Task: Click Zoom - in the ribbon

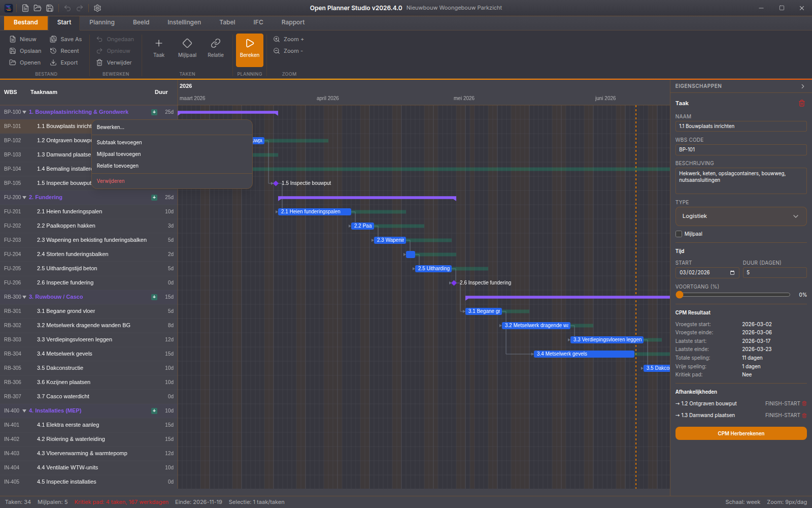Action: [x=288, y=51]
